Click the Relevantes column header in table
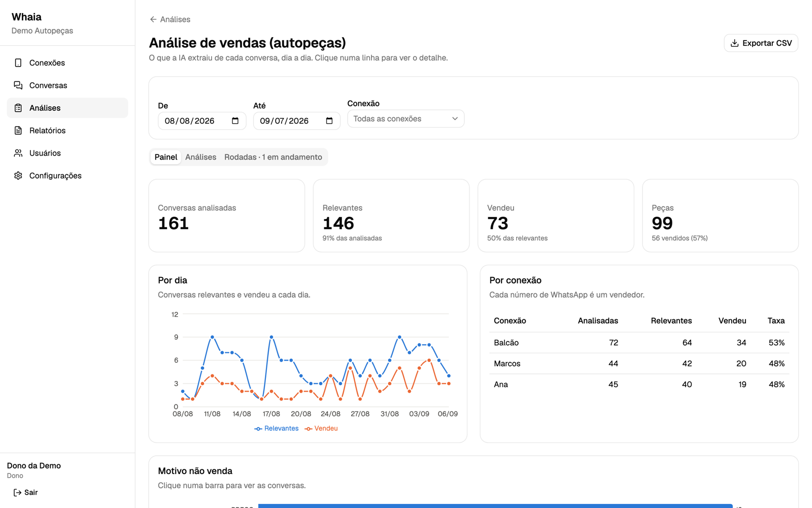 coord(671,321)
